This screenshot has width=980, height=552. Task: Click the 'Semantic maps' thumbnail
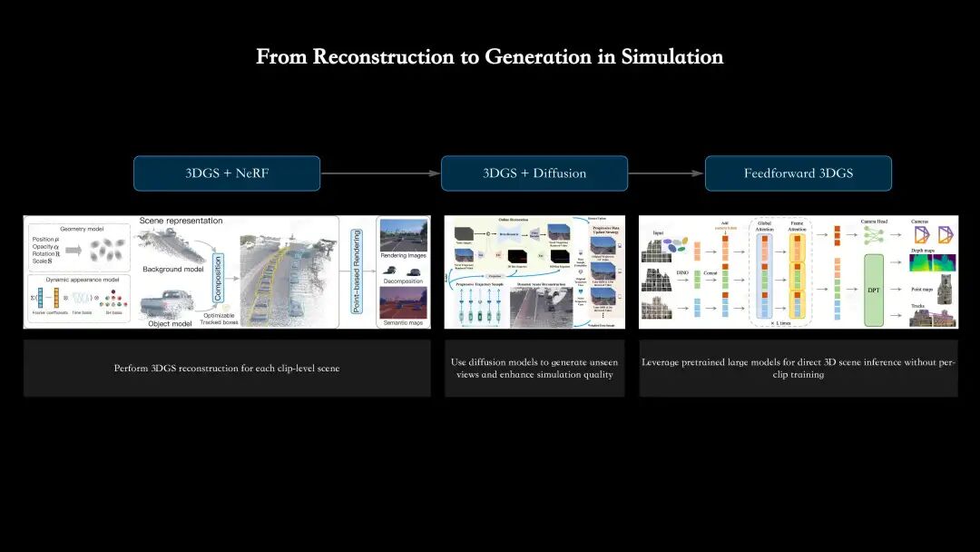[x=404, y=302]
